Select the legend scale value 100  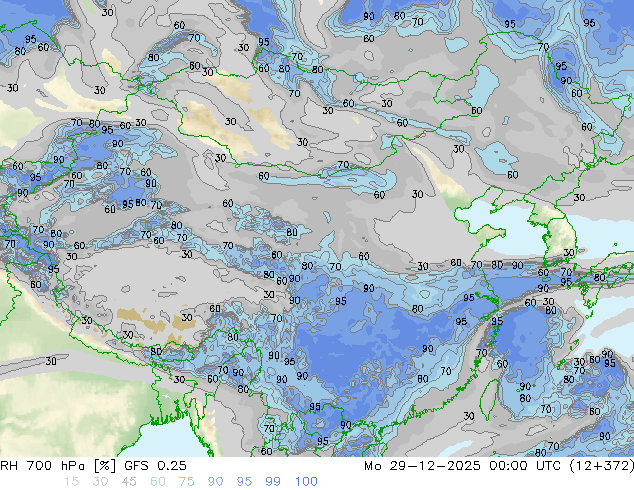(306, 482)
